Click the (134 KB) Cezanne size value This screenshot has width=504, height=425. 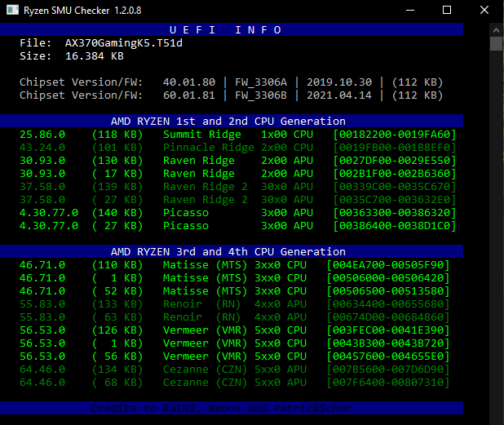tap(117, 370)
